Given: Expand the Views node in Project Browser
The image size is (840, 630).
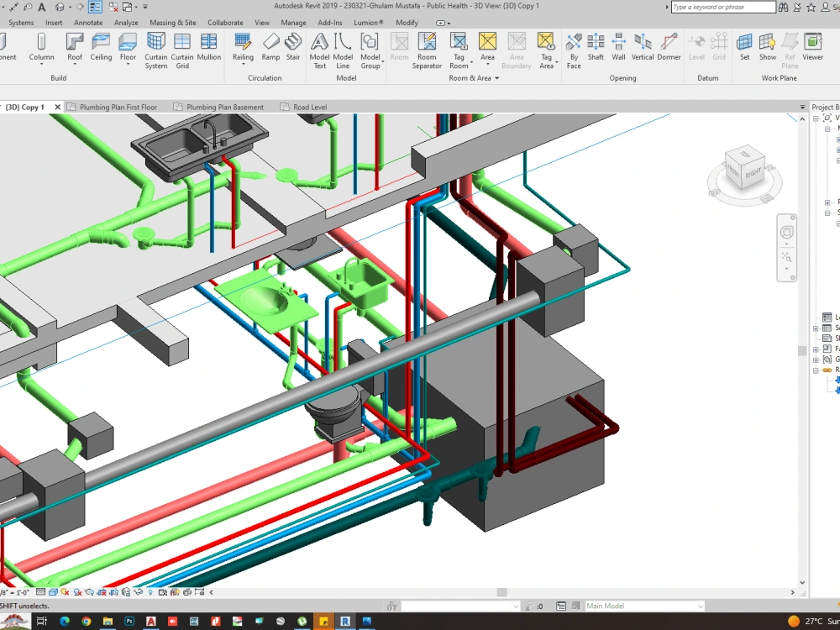Looking at the screenshot, I should [816, 119].
